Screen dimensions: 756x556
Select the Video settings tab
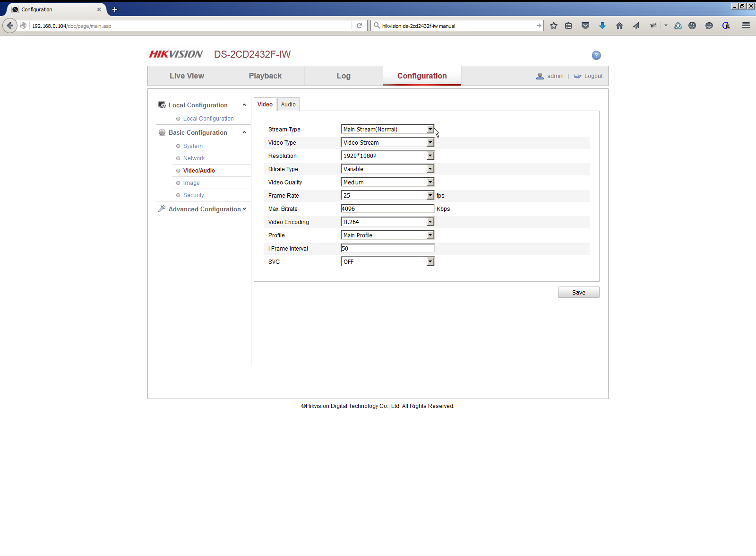[265, 104]
